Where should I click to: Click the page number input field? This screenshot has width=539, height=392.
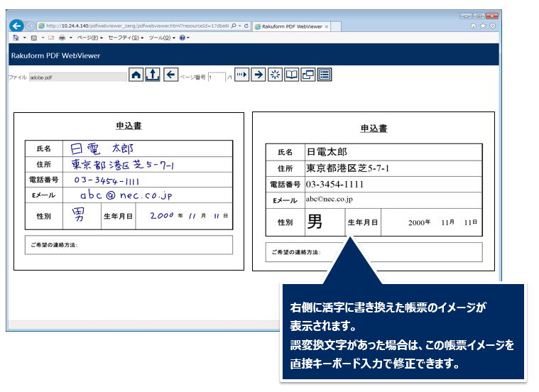[x=217, y=76]
